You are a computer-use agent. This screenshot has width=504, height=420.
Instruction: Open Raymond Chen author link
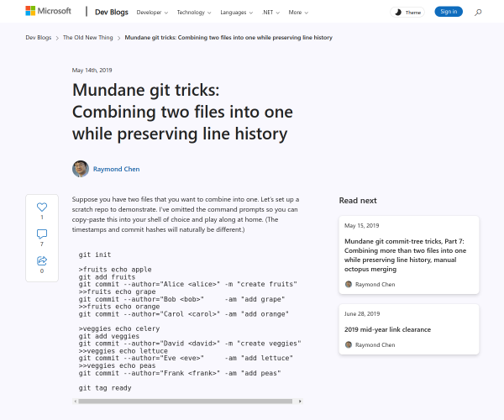pos(116,169)
